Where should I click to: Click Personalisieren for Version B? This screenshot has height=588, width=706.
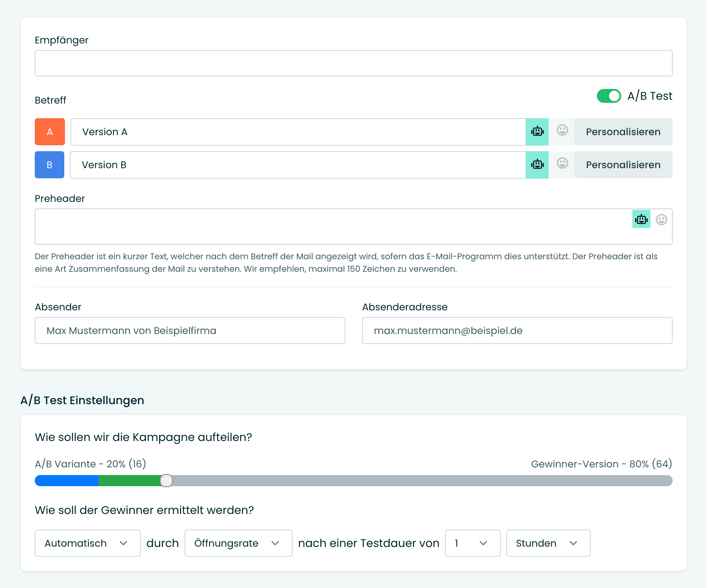(x=623, y=165)
